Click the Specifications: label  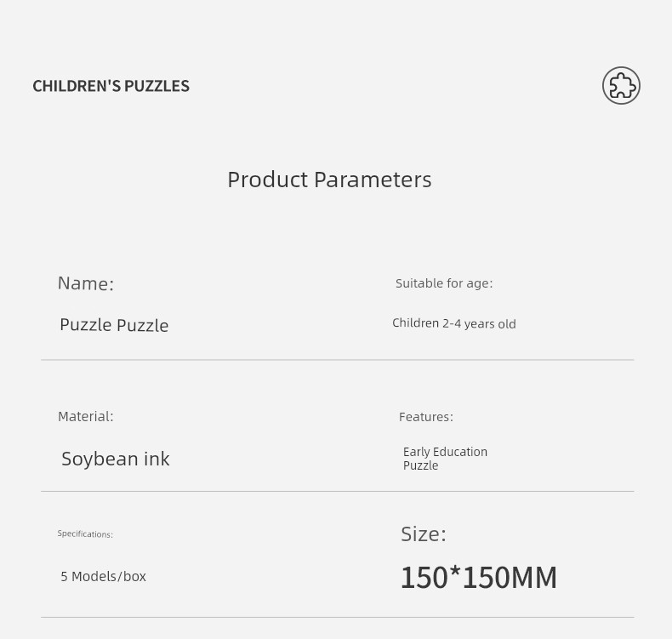tap(85, 534)
